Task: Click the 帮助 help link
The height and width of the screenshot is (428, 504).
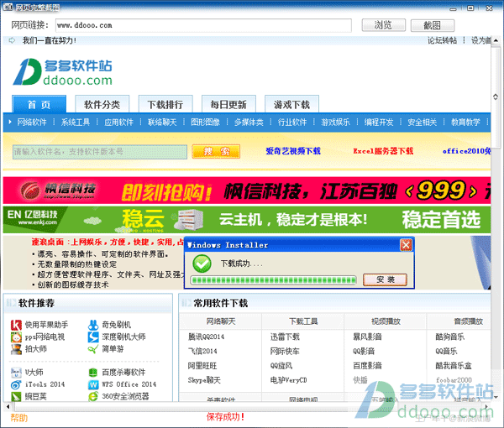Action: [19, 418]
